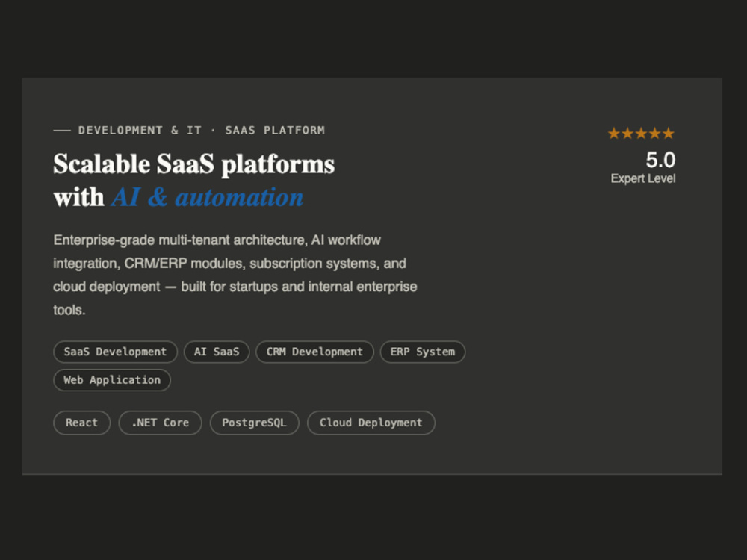This screenshot has height=560, width=747.
Task: Choose the ERP System tag
Action: click(x=423, y=352)
